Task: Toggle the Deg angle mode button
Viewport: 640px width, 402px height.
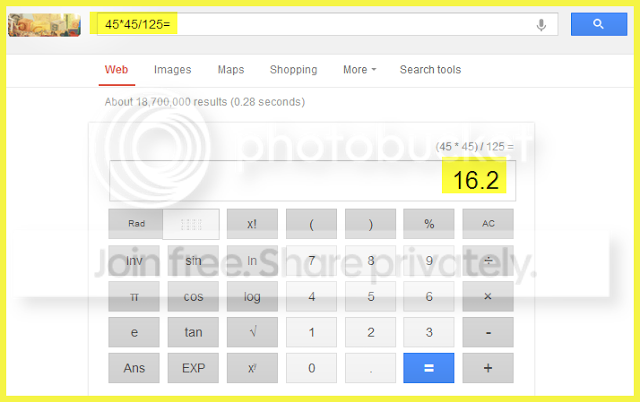Action: 191,224
